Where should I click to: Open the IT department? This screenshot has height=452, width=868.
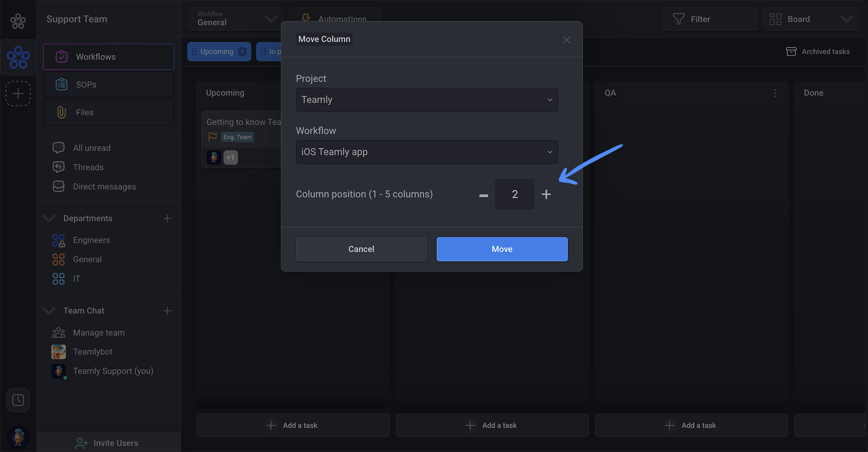coord(76,279)
